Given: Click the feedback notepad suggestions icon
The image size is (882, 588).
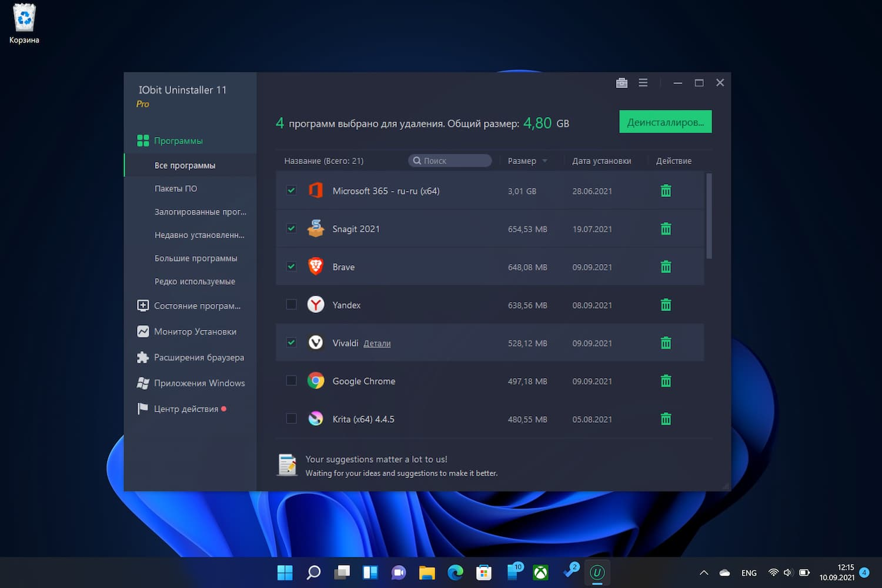Looking at the screenshot, I should (x=287, y=465).
